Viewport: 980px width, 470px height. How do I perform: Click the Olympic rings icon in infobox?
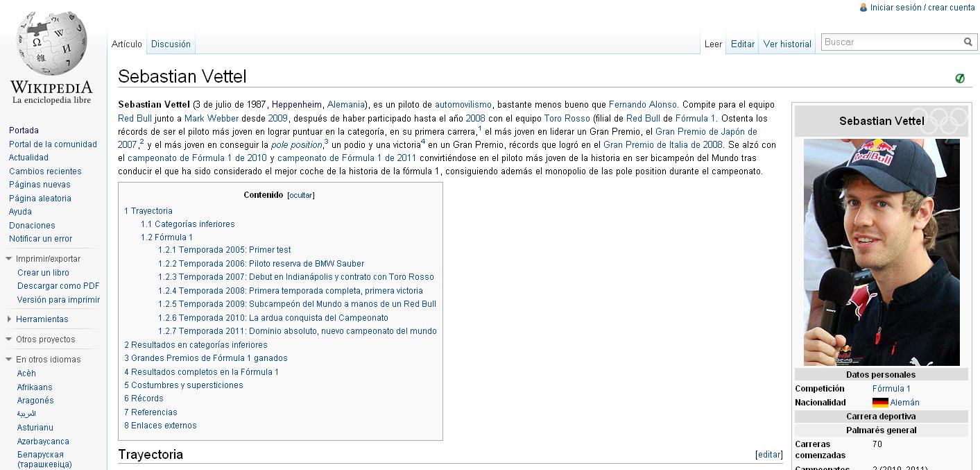pyautogui.click(x=938, y=121)
